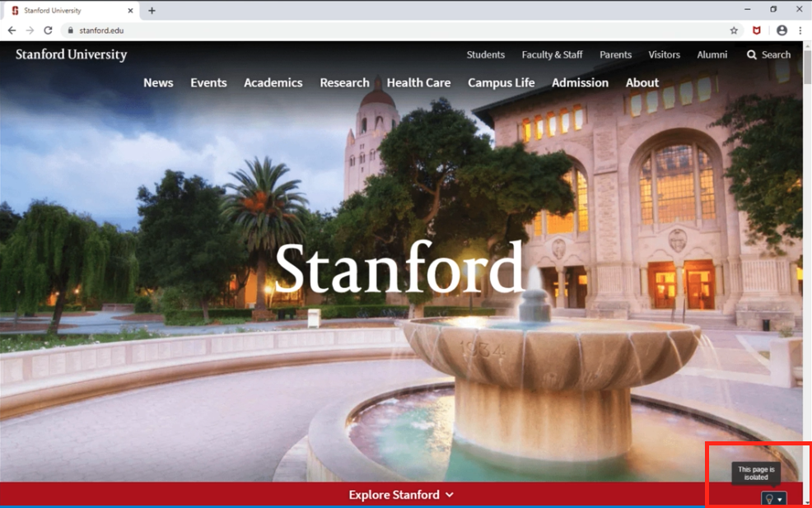Image resolution: width=812 pixels, height=508 pixels.
Task: Open the Chrome profile avatar icon
Action: (x=782, y=30)
